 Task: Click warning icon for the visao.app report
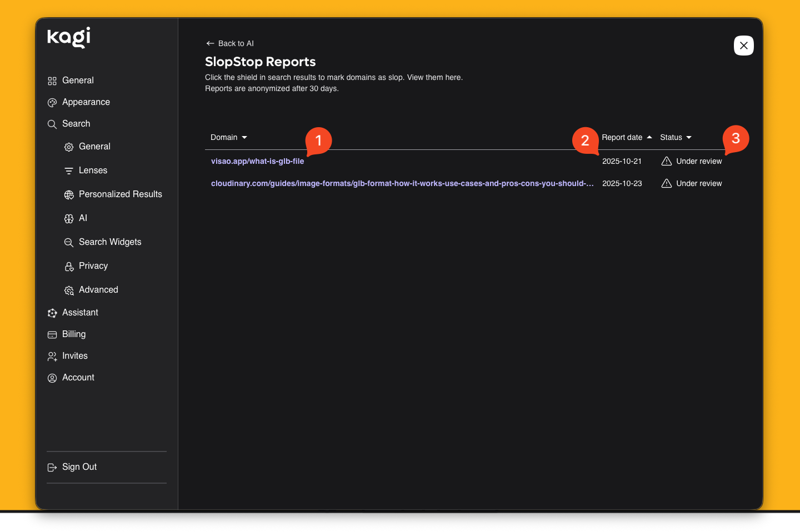pyautogui.click(x=667, y=161)
